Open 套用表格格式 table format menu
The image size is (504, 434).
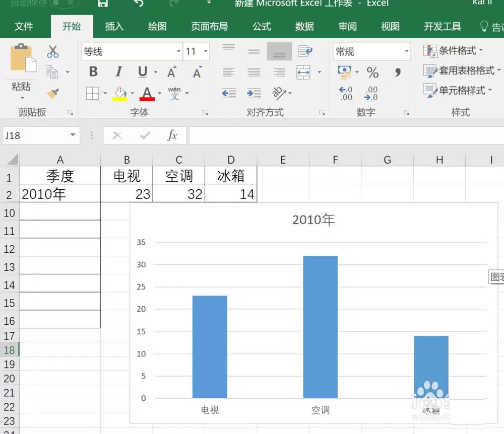(462, 70)
